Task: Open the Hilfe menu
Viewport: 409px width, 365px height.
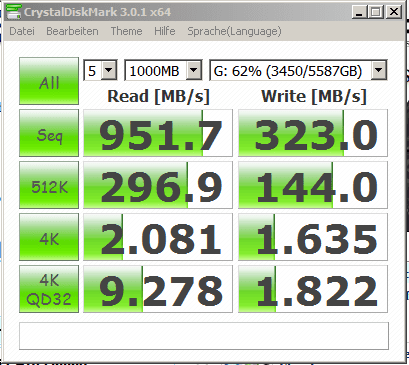Action: click(165, 31)
